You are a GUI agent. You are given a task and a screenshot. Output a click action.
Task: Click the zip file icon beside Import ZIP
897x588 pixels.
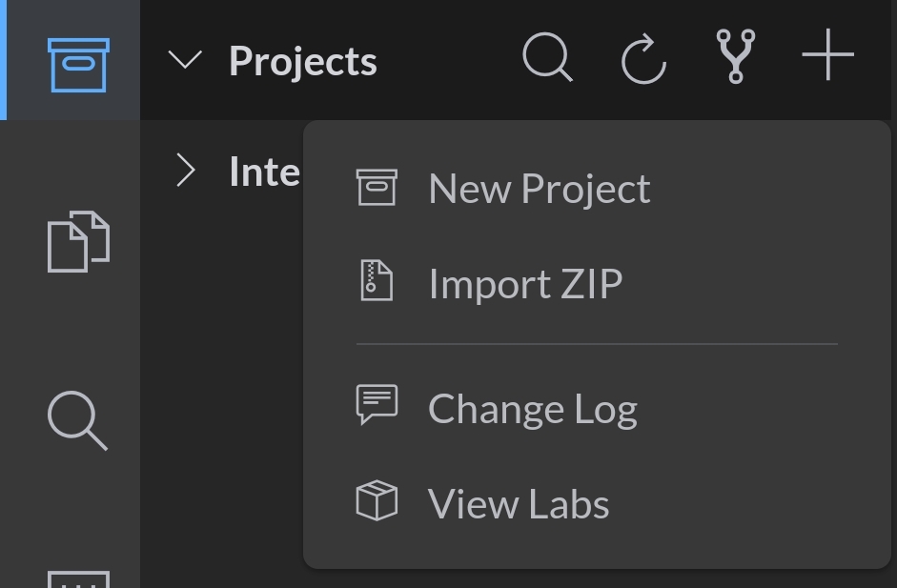coord(377,281)
